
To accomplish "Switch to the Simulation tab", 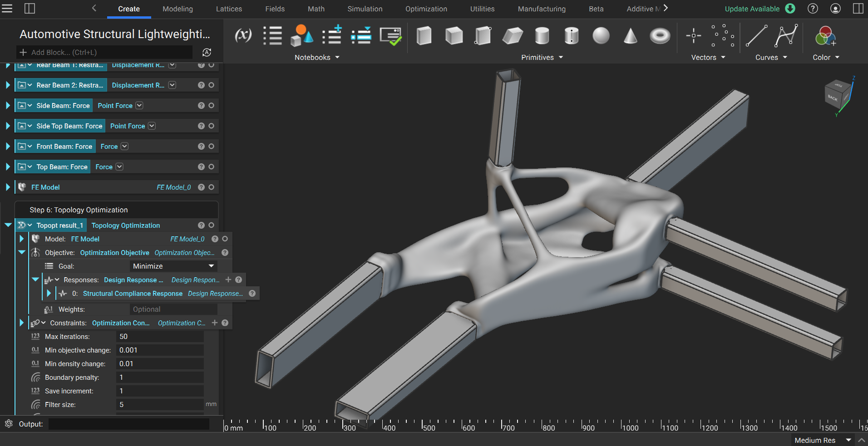I will tap(365, 9).
